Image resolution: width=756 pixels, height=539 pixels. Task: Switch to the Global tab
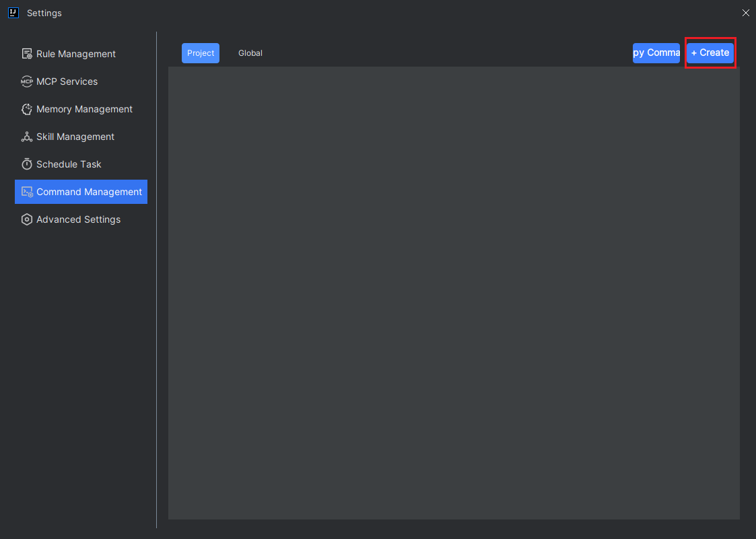click(x=250, y=53)
